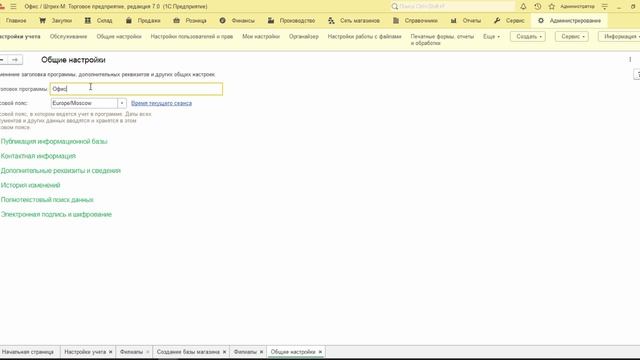The image size is (640, 360).
Task: Open the form's more-options vertical dots
Action: pos(630,60)
